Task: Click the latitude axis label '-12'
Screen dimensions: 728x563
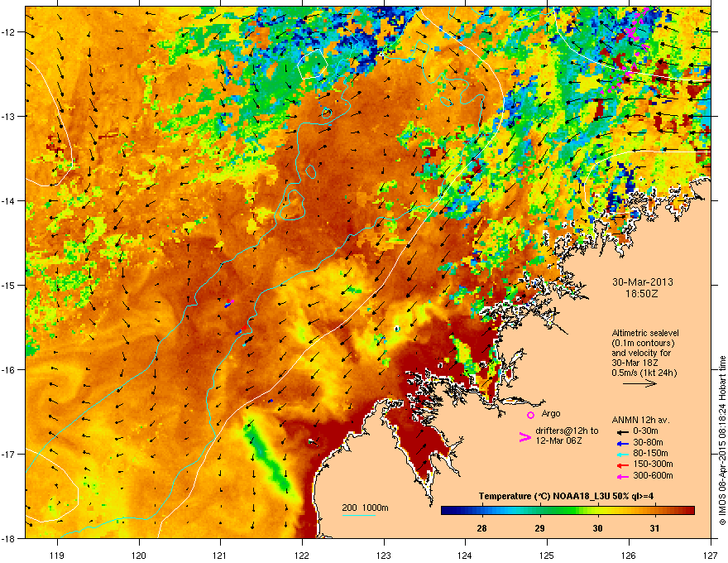Action: [x=8, y=32]
